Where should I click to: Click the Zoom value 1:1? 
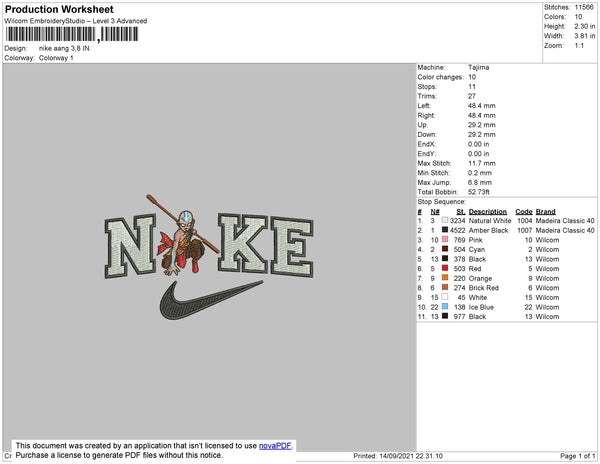coord(579,46)
